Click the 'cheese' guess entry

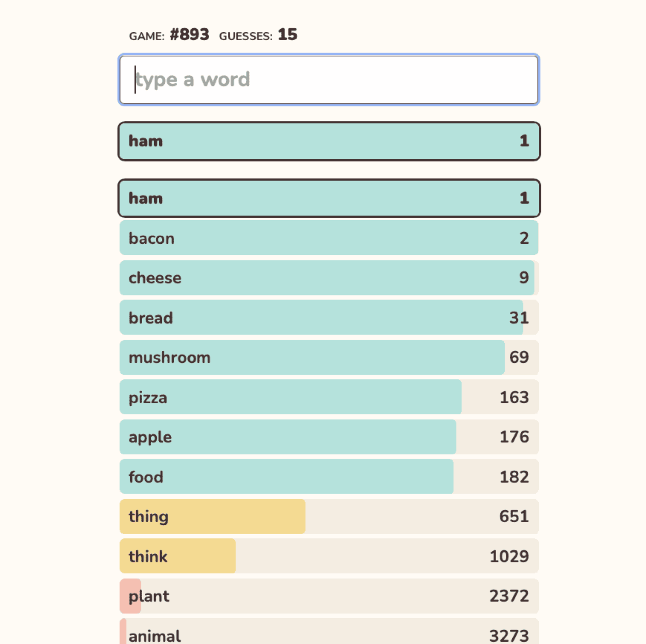coord(329,278)
